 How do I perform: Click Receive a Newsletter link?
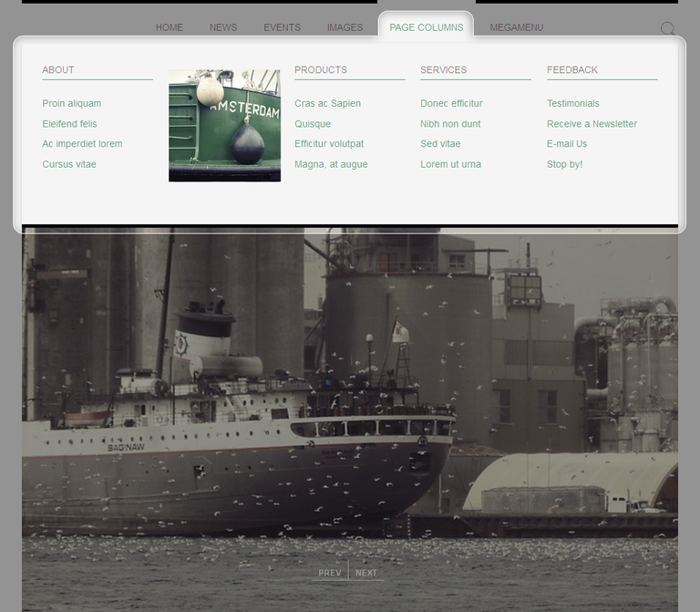pos(592,124)
